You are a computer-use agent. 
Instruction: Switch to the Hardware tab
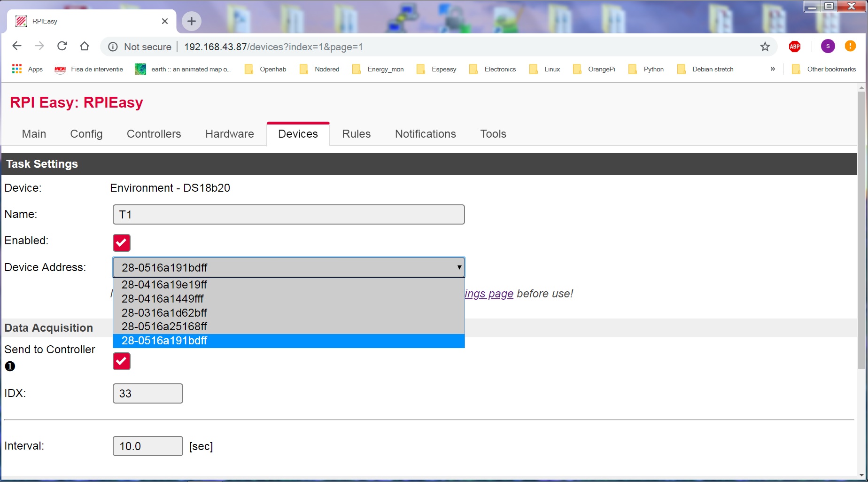[x=230, y=134]
